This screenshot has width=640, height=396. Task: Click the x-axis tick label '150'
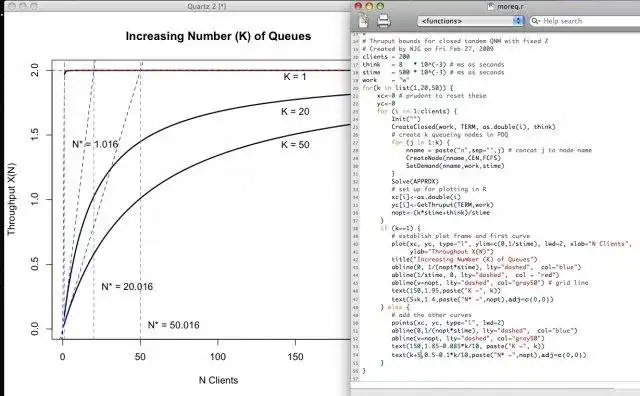[x=295, y=357]
